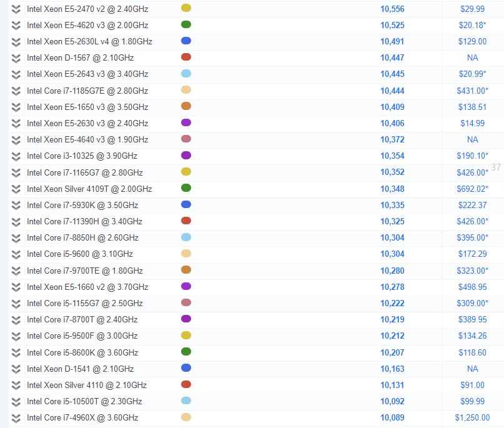Click the score 10,089 for Core i7-4960X
This screenshot has width=504, height=428.
pos(392,418)
